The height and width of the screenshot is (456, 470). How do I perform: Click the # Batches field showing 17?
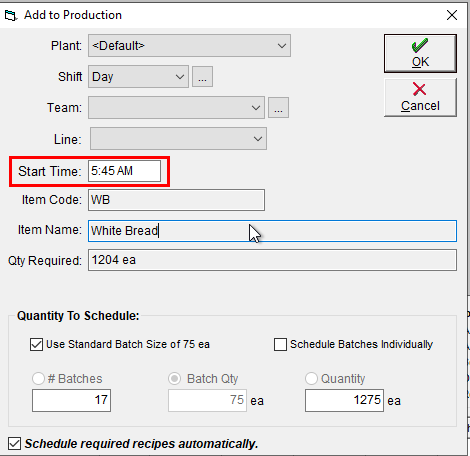pos(71,400)
